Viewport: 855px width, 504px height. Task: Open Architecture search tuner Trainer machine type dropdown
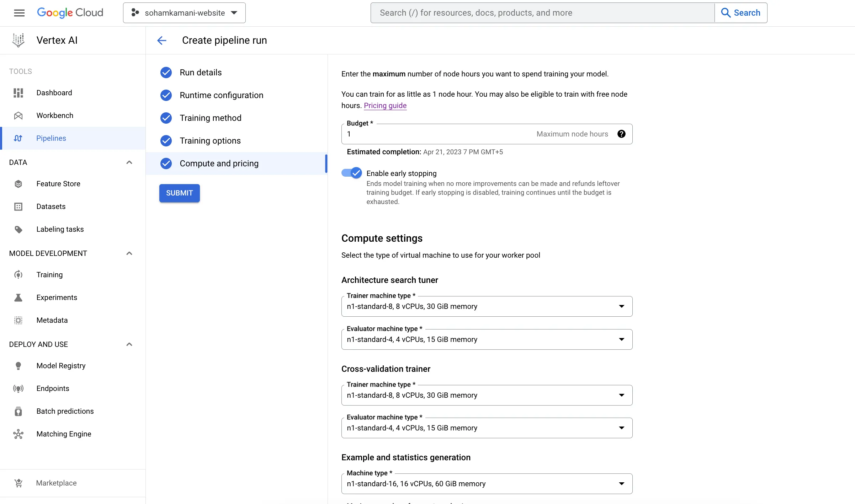[487, 306]
